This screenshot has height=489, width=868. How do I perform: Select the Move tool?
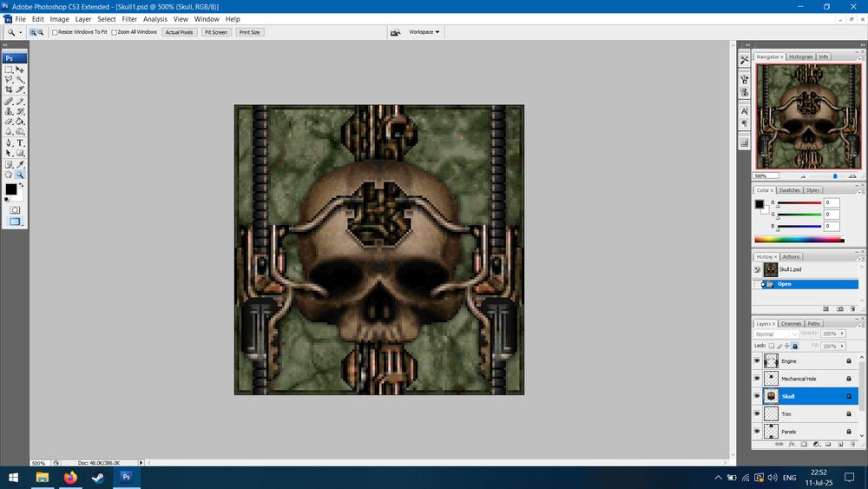point(20,69)
